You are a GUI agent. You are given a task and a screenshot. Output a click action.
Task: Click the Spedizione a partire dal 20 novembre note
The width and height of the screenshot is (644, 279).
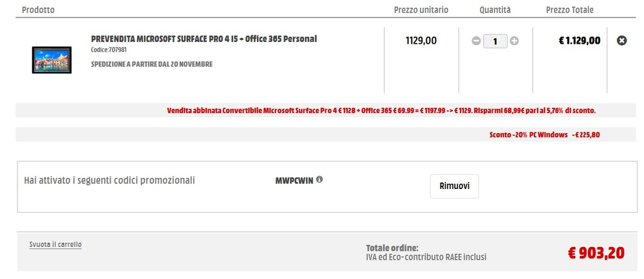click(x=151, y=64)
